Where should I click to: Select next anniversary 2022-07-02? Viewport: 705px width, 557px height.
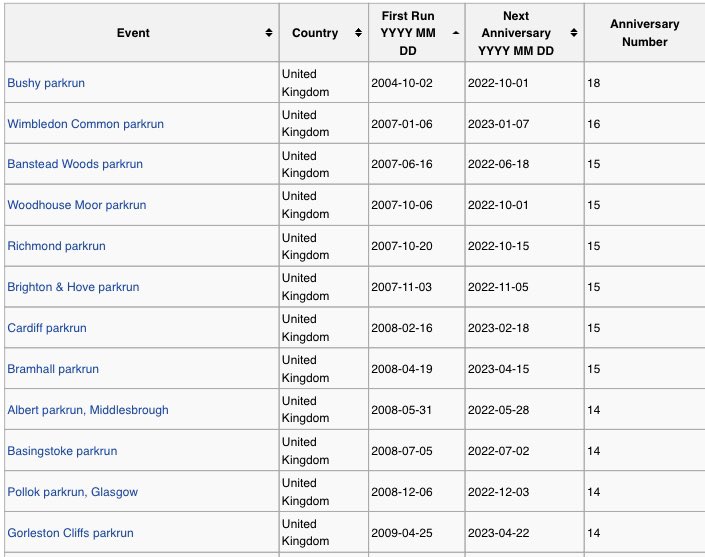pyautogui.click(x=498, y=451)
